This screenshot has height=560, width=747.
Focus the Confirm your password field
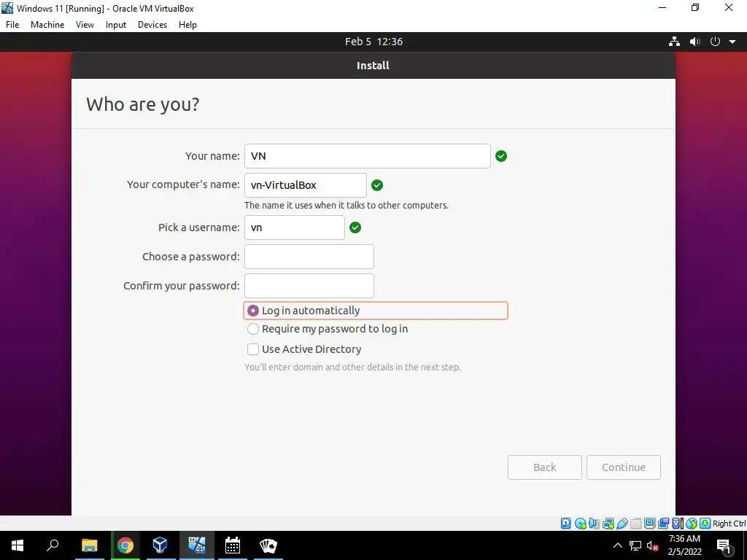pyautogui.click(x=309, y=285)
